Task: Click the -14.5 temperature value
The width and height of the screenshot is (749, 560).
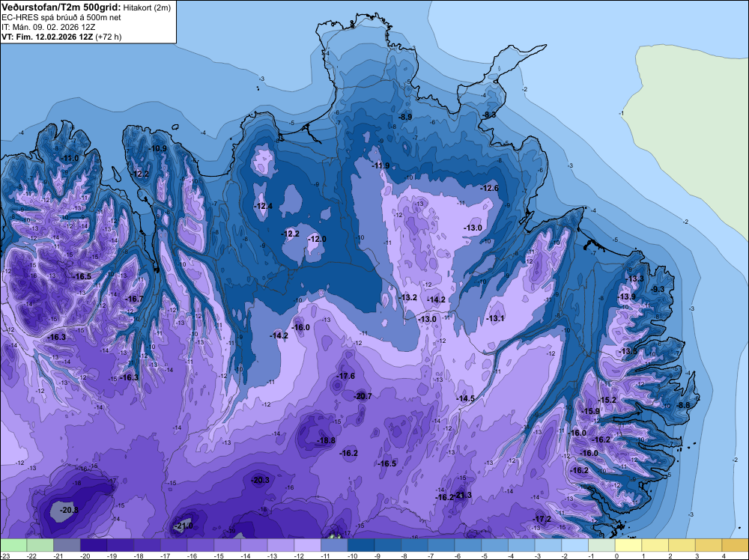Action: point(465,398)
